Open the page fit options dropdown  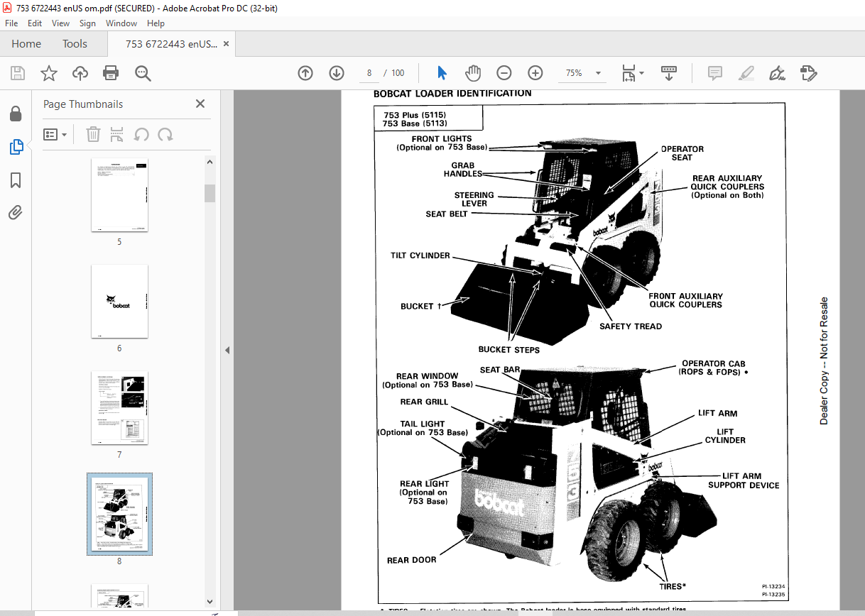pyautogui.click(x=633, y=73)
